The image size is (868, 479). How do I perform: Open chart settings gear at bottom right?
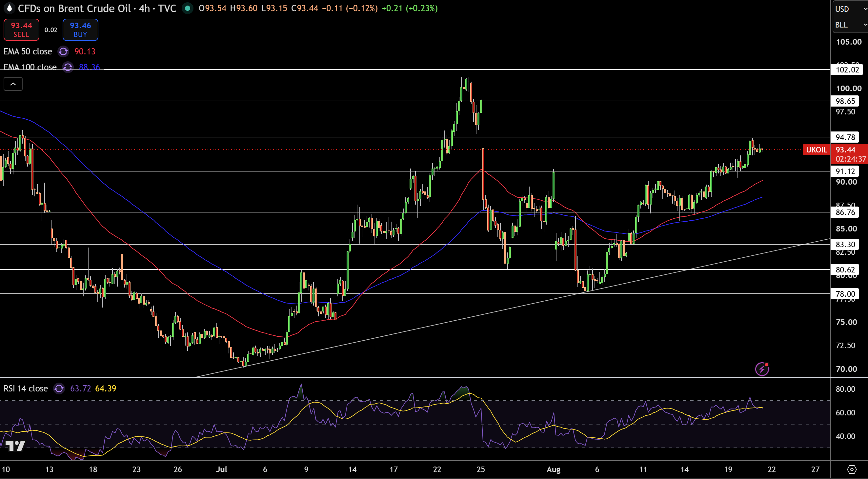click(x=852, y=469)
